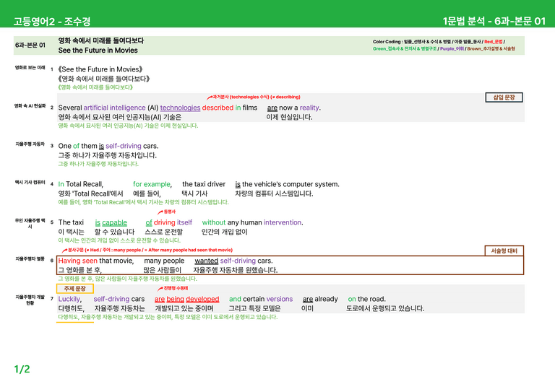Click the phrase "certain versions"

(268, 299)
